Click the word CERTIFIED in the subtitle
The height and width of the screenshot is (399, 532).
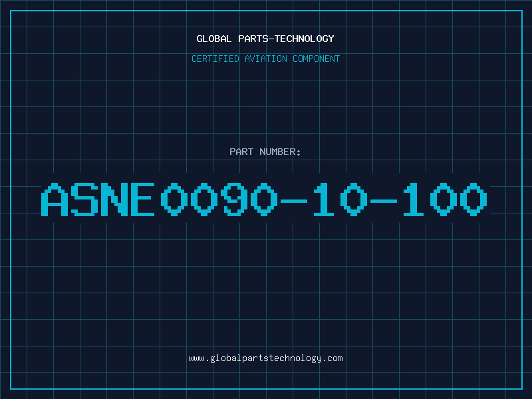tap(215, 59)
